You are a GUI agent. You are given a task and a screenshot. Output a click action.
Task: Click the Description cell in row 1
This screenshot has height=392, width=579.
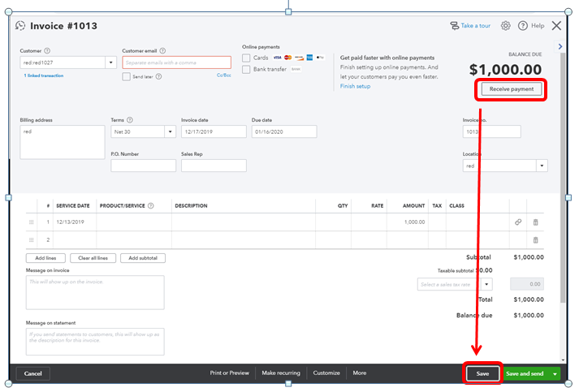point(244,222)
